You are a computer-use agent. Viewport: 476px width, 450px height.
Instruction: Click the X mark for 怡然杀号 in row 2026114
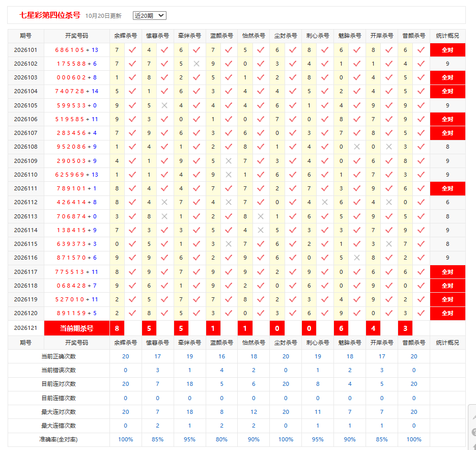[261, 230]
